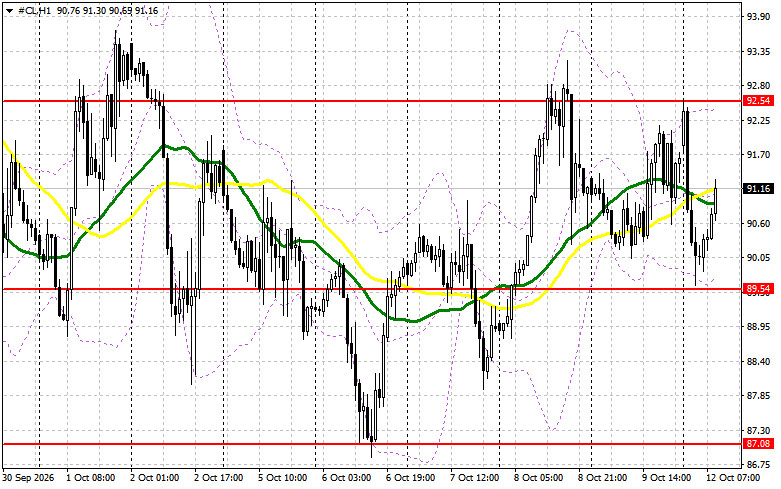This screenshot has height=489, width=781.
Task: Click the 6 Oct 19:00 time label
Action: [410, 478]
